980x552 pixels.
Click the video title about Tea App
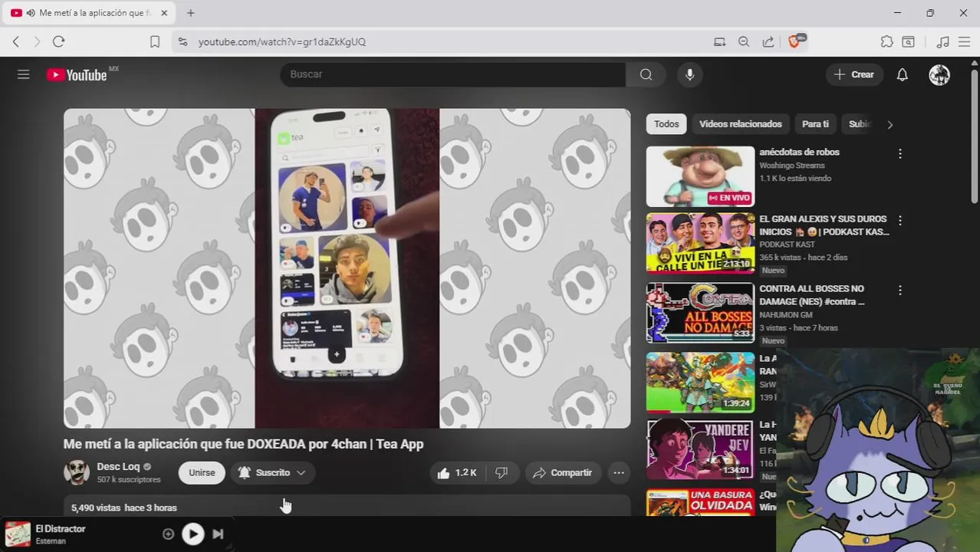(x=243, y=444)
